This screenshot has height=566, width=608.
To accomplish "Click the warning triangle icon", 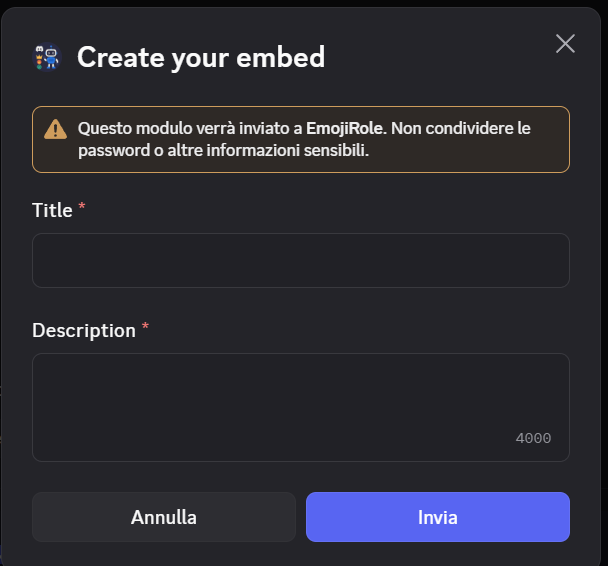I will click(54, 129).
